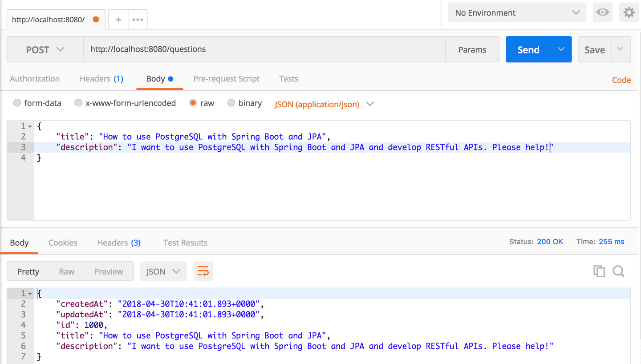Expand the Save button dropdown arrow
641x364 pixels.
tap(621, 49)
